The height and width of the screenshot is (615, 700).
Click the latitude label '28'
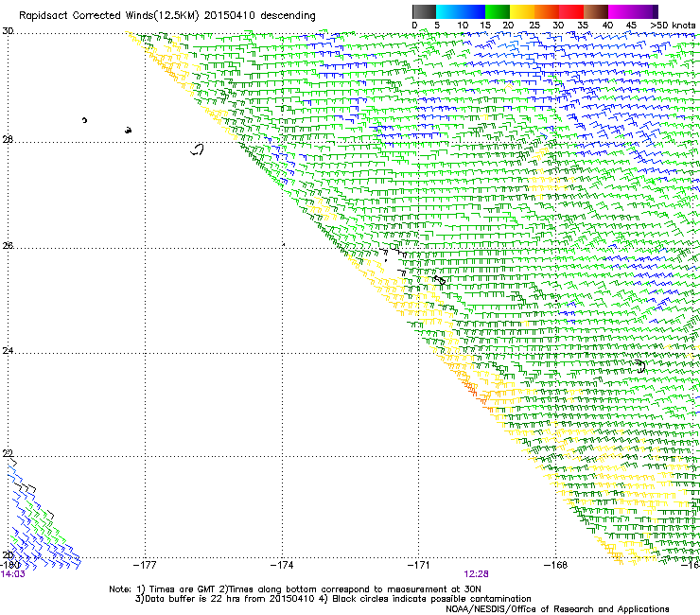tap(8, 140)
